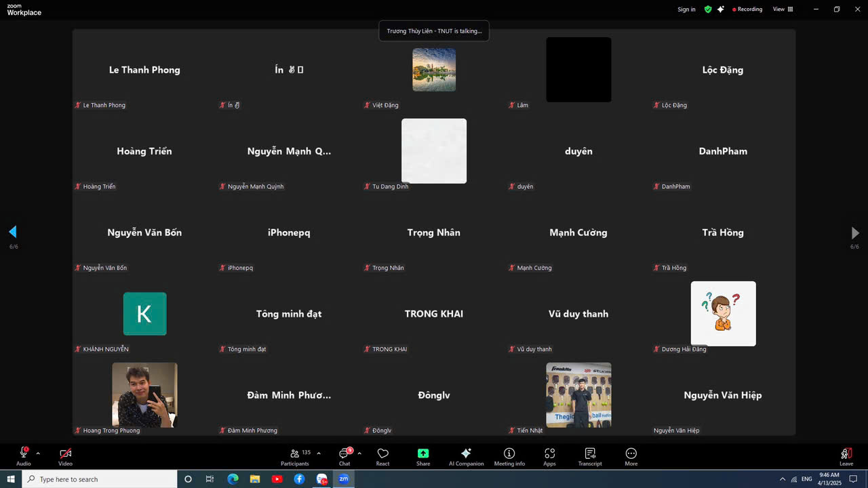Select Dương Hải Đăng's cartoon avatar

[723, 314]
